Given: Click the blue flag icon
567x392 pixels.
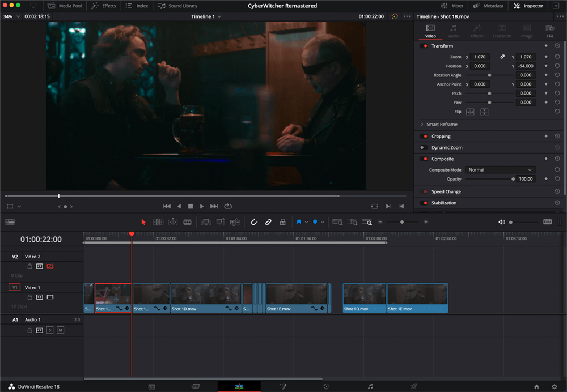Looking at the screenshot, I should pos(298,222).
